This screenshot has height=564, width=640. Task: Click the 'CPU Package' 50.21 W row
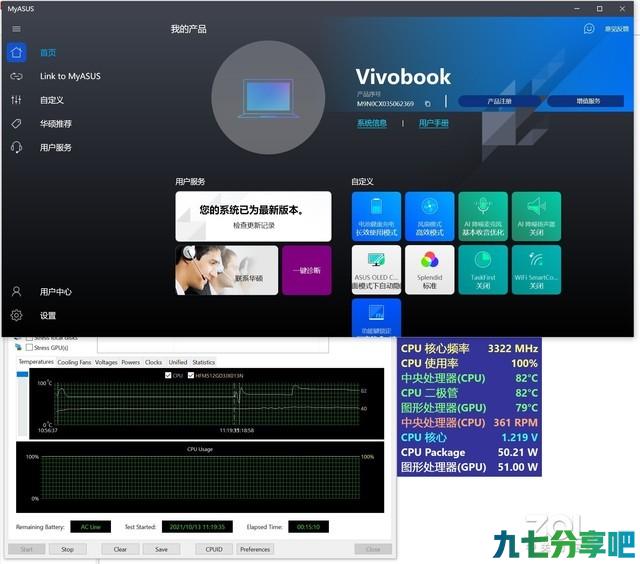469,452
